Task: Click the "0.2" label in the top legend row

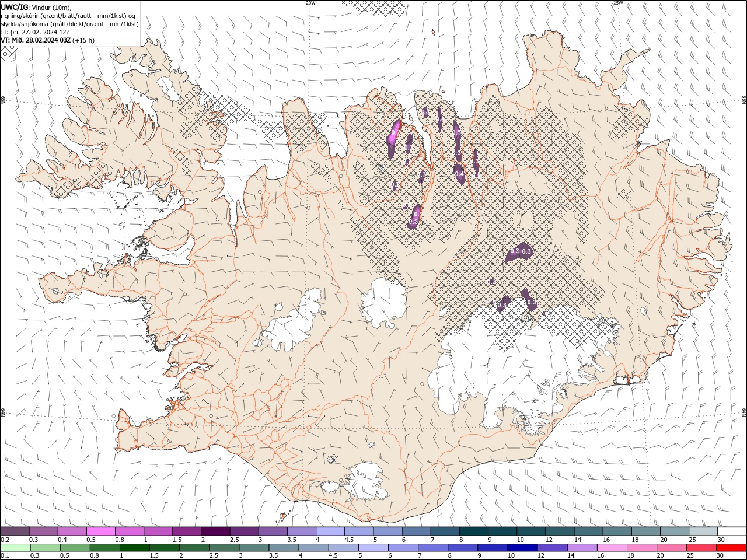Action: 5,540
